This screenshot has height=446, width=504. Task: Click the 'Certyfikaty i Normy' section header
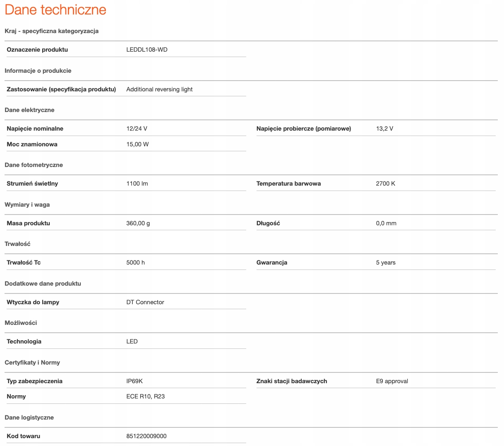(32, 363)
